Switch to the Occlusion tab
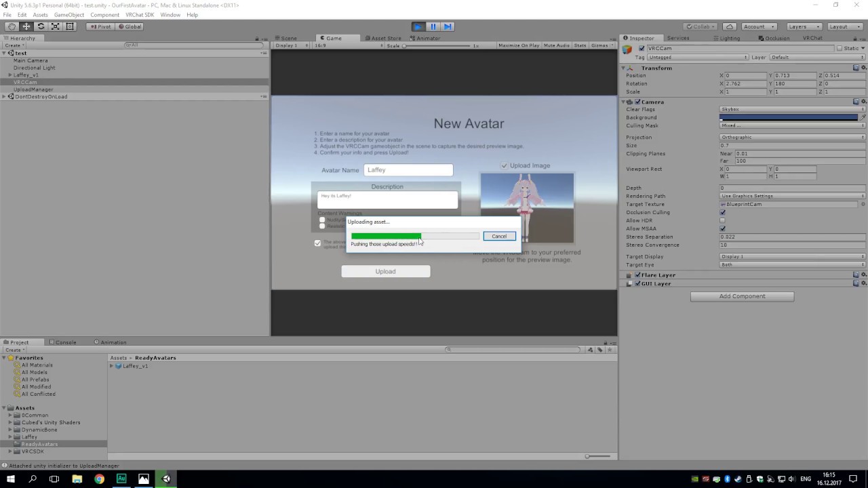This screenshot has width=868, height=488. [x=774, y=38]
